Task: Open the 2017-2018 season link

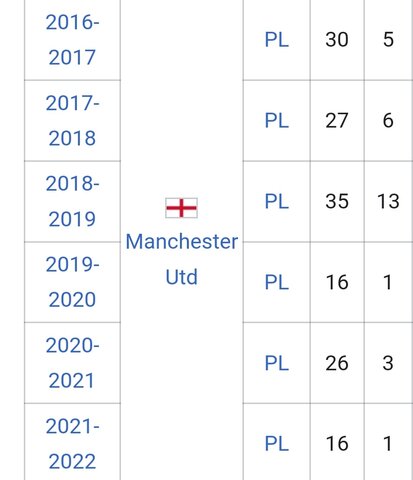Action: (72, 120)
